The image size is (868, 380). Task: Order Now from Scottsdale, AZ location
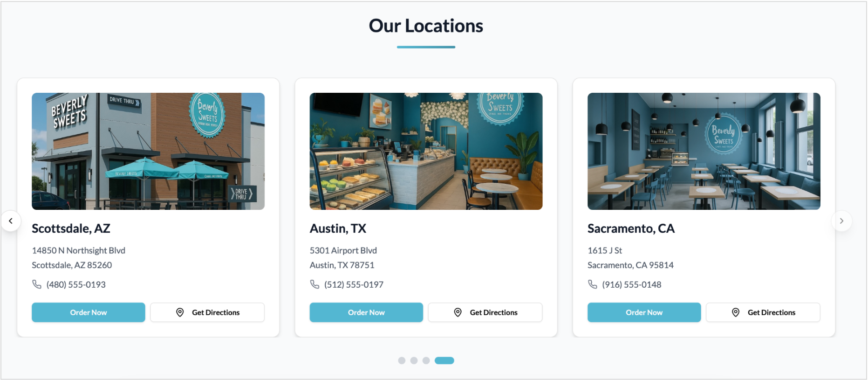(x=89, y=312)
